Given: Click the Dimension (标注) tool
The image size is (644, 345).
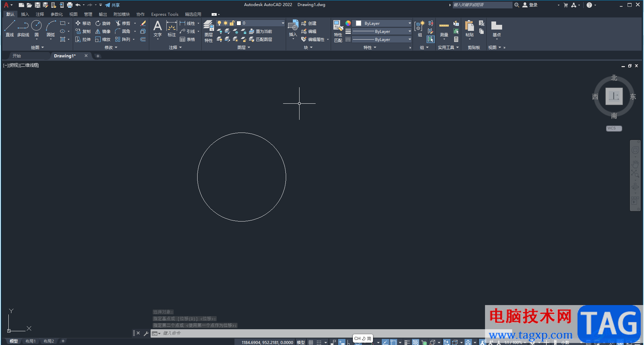Looking at the screenshot, I should pos(172,29).
